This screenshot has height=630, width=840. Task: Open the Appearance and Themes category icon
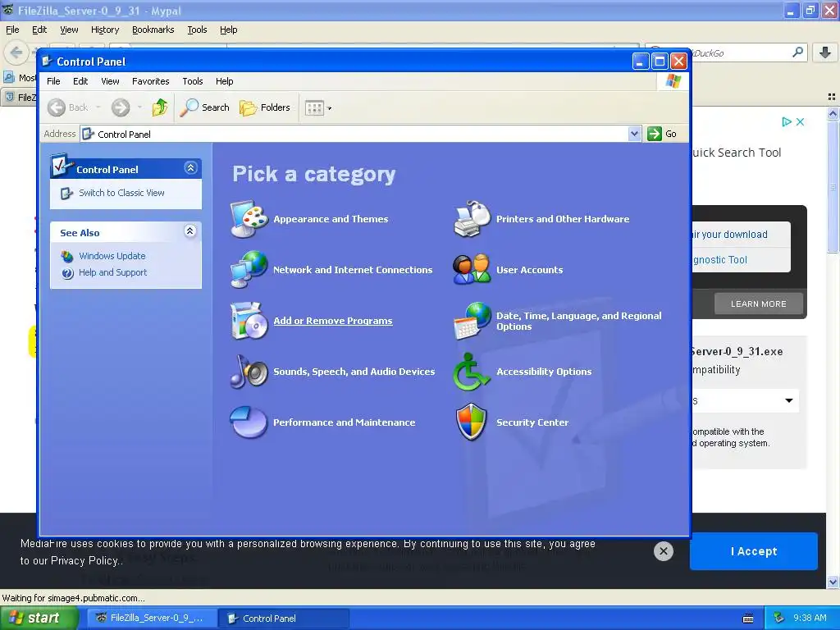click(249, 218)
